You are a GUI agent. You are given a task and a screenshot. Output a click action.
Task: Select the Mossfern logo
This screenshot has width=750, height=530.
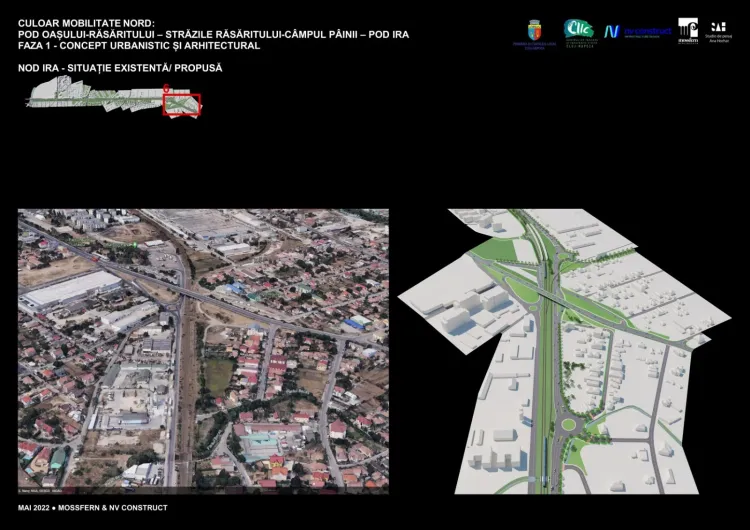[x=688, y=29]
